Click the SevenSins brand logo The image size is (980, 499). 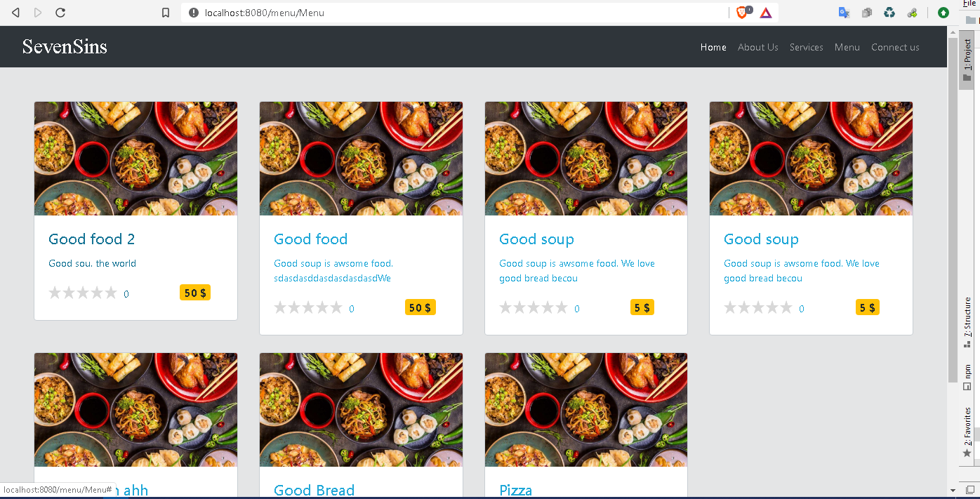pyautogui.click(x=65, y=46)
